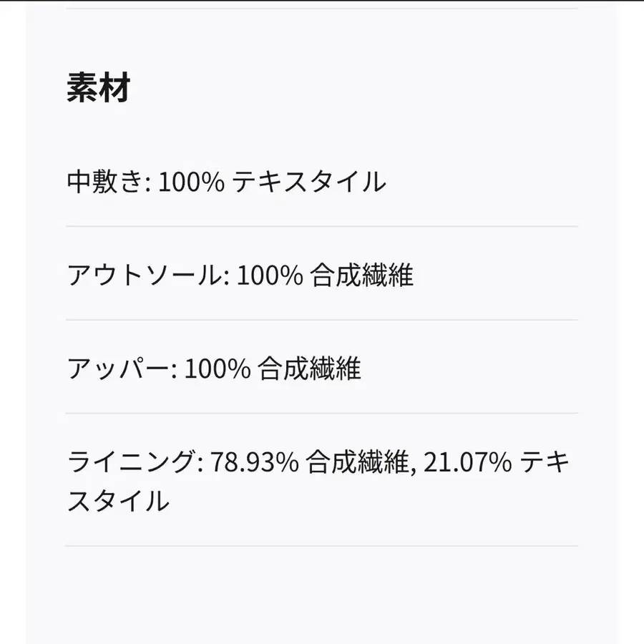Click the 78.93% lining percentage
This screenshot has width=644, height=644.
[253, 463]
